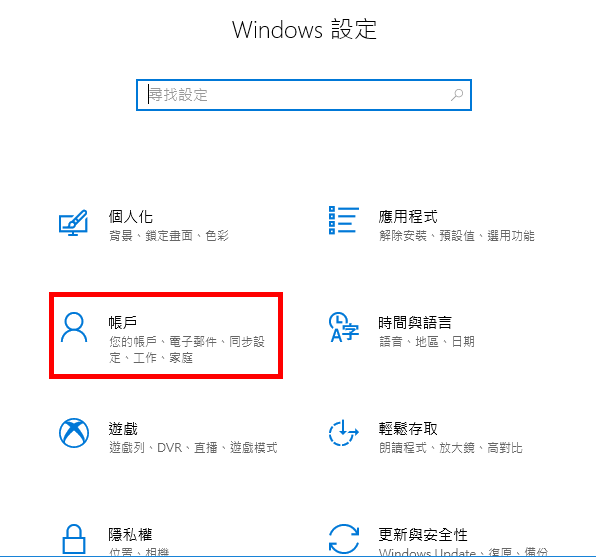
Task: Focus the 尋找設定 search field
Action: click(x=304, y=95)
